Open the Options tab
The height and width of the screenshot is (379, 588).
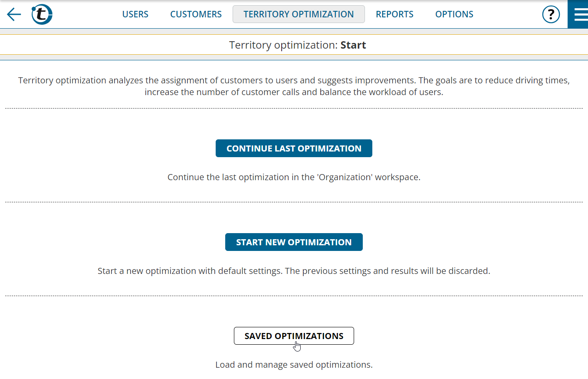(x=454, y=14)
